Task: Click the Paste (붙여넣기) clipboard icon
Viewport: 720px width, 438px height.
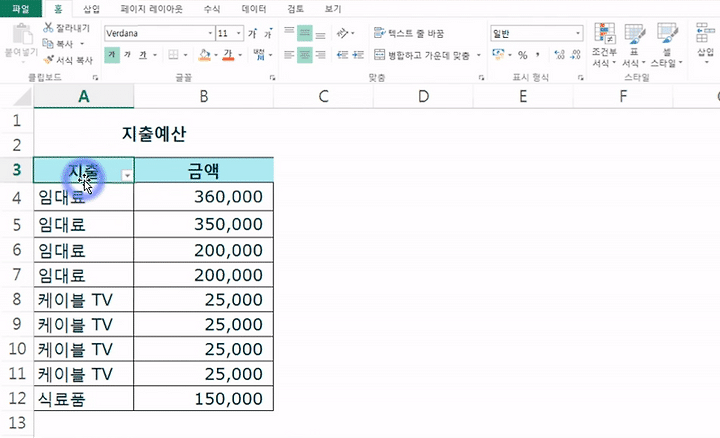Action: point(22,35)
